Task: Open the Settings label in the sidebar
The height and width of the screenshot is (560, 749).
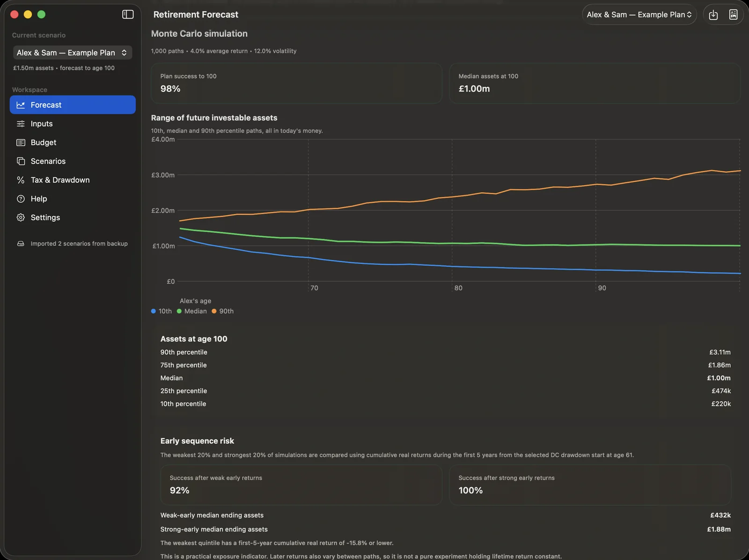Action: click(45, 218)
